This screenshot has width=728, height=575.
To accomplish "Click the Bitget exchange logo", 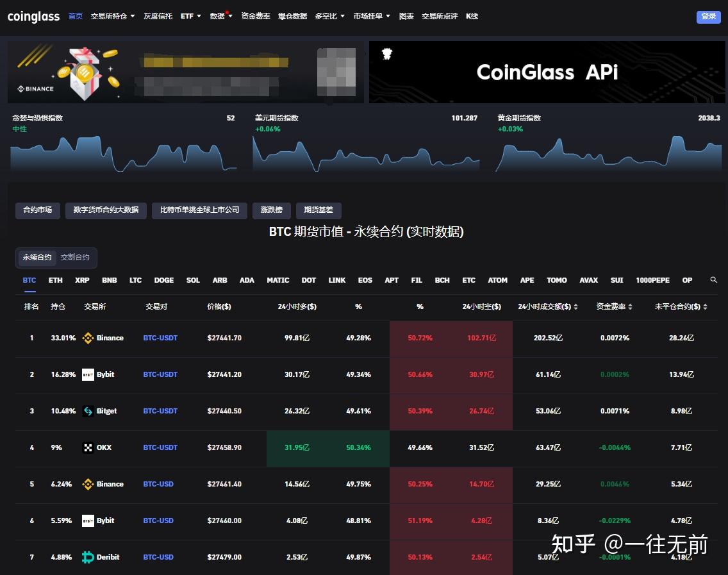I will [x=88, y=411].
